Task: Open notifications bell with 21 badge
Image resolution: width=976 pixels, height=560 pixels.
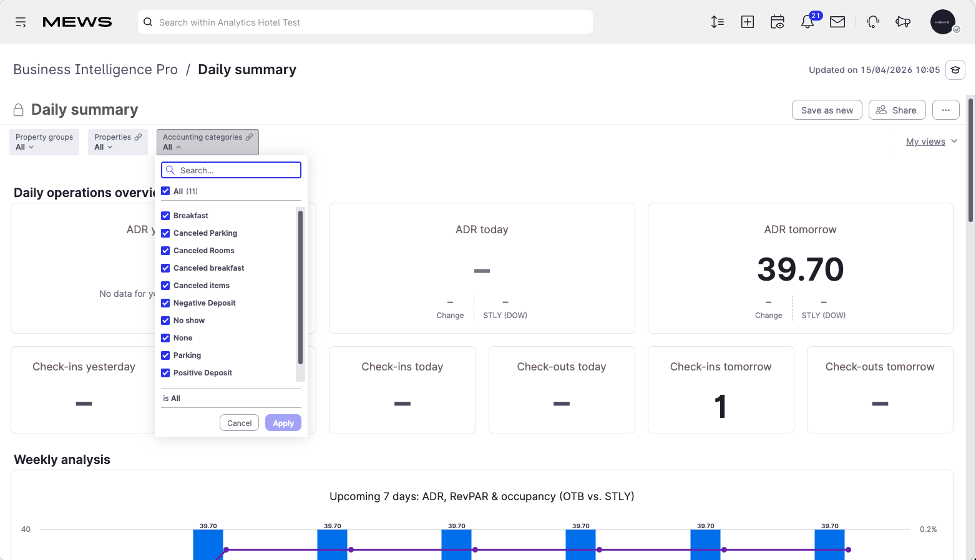Action: [808, 22]
